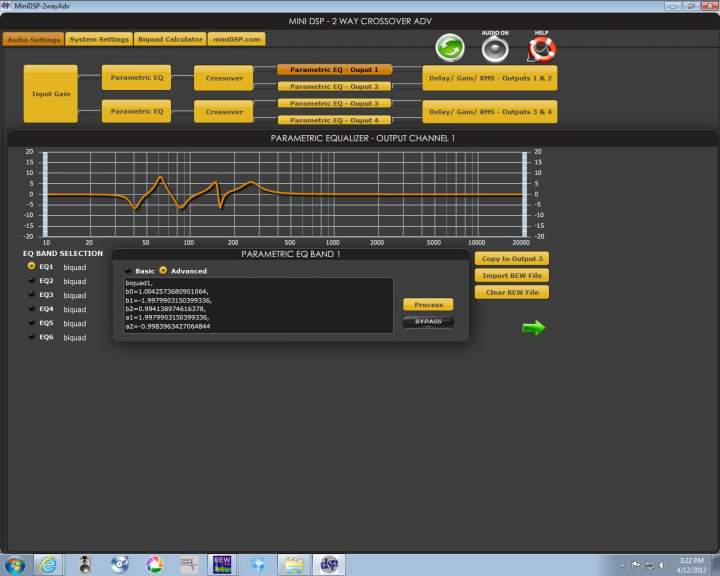Select the EQ6 band radio button
The image size is (720, 576).
pos(31,337)
